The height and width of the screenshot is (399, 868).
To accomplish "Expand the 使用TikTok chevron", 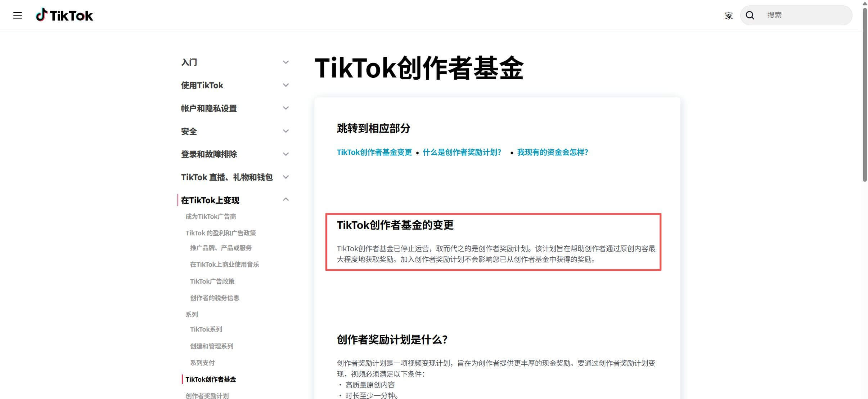I will pyautogui.click(x=286, y=85).
